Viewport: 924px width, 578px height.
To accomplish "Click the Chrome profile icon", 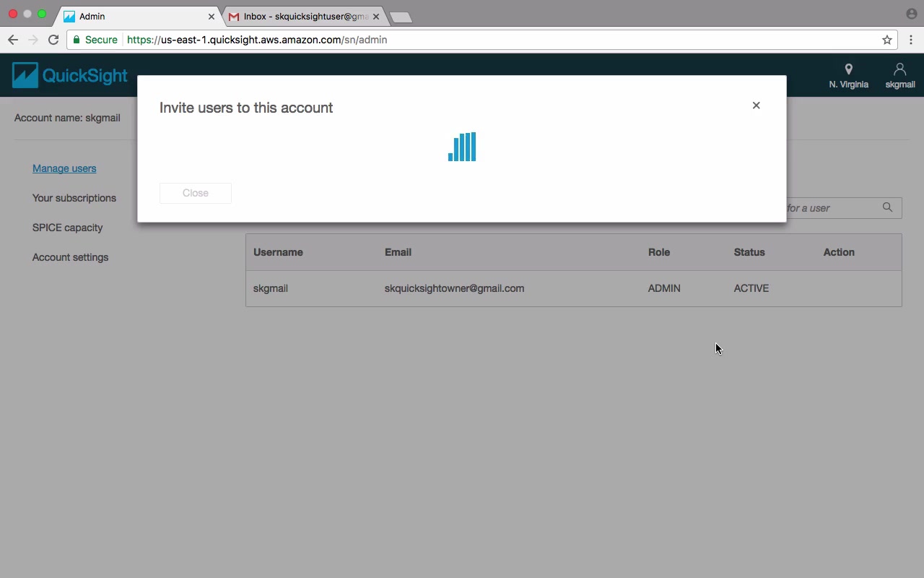I will (911, 14).
